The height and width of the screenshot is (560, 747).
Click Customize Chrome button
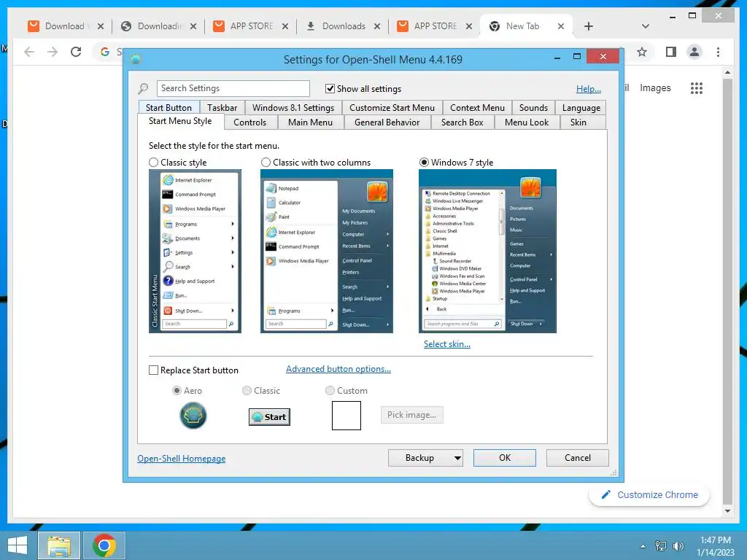[649, 495]
